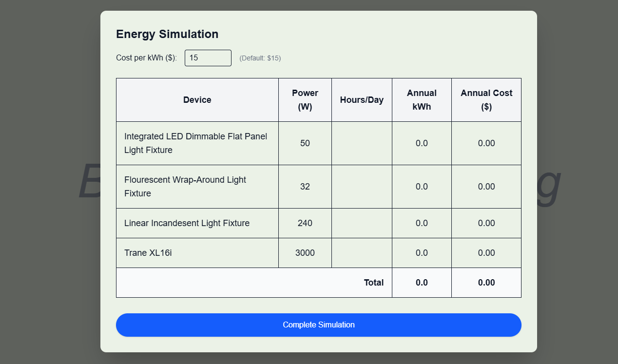Screen dimensions: 618x364
Task: Click power value 240
Action: tap(305, 223)
